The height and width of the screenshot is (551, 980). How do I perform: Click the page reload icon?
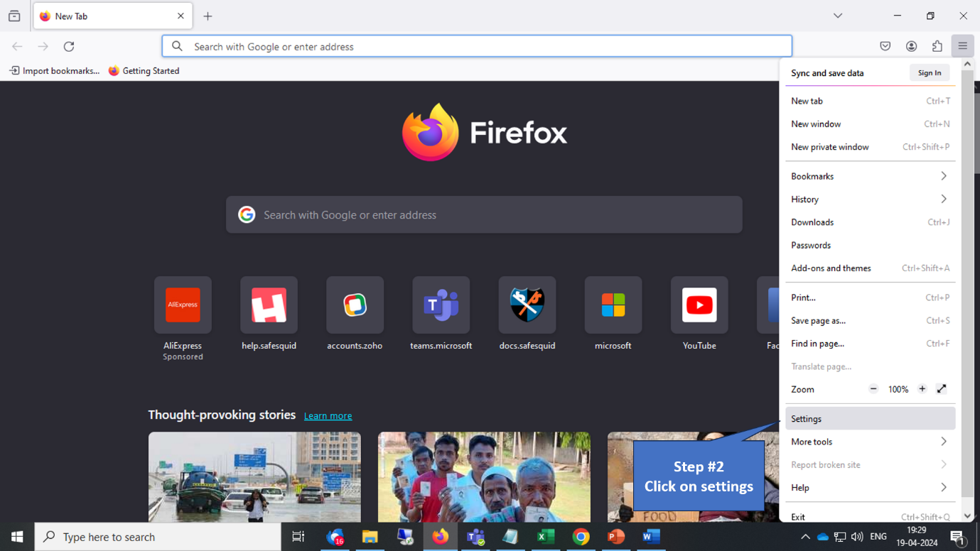[69, 46]
